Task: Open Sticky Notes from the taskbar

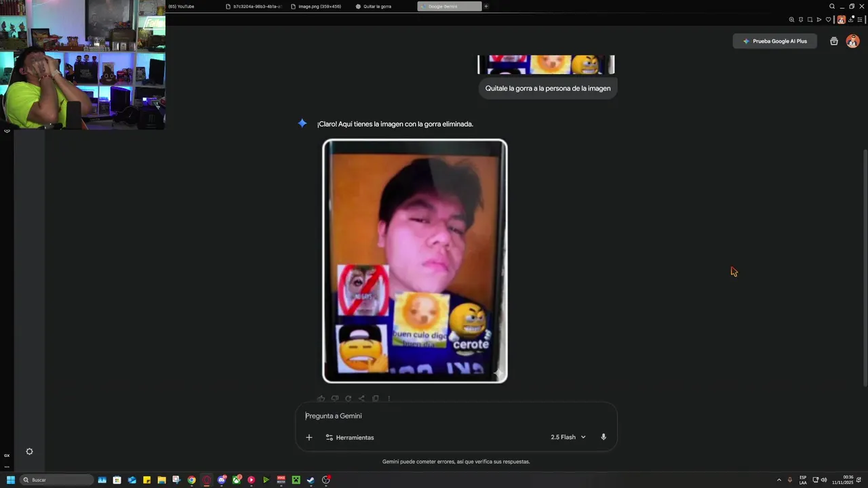Action: point(147,480)
